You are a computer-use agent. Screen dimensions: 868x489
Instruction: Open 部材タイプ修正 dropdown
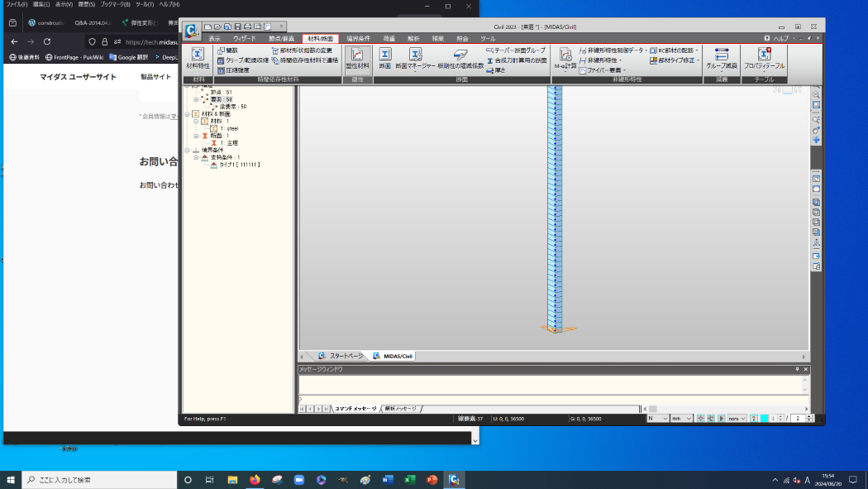[x=675, y=60]
